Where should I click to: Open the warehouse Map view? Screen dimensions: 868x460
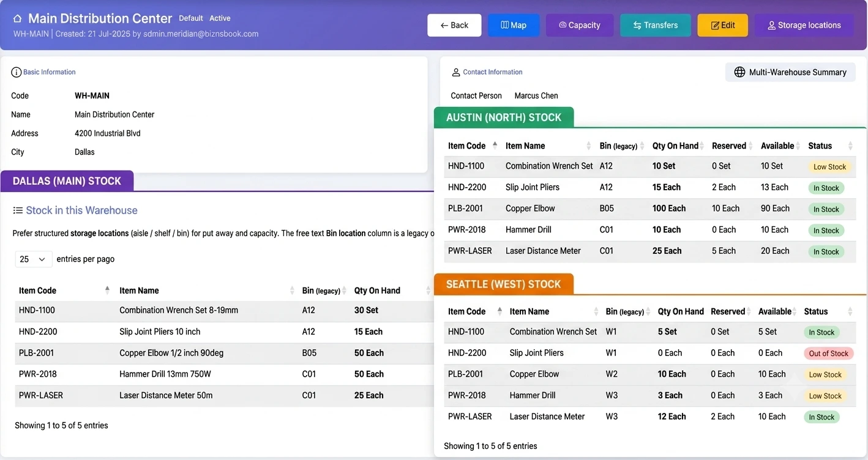[514, 25]
